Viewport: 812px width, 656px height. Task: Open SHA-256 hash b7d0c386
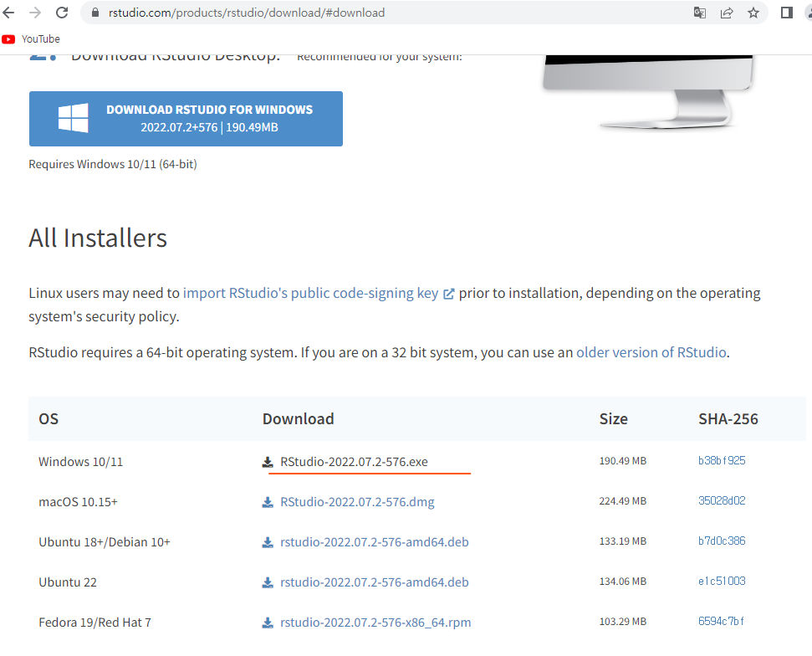(722, 541)
